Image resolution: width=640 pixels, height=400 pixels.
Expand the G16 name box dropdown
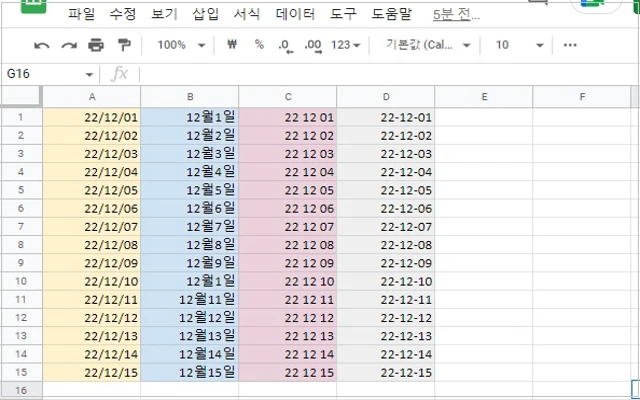click(x=89, y=75)
